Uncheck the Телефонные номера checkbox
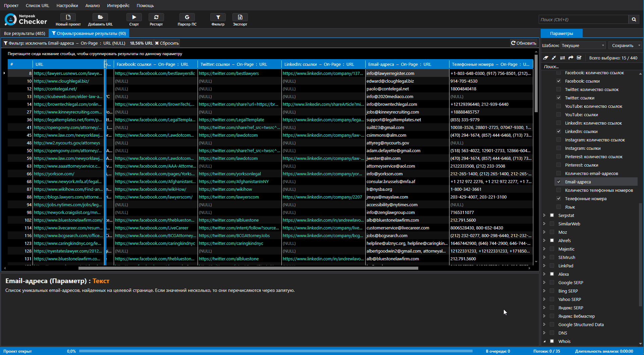This screenshot has width=644, height=355. [x=558, y=198]
